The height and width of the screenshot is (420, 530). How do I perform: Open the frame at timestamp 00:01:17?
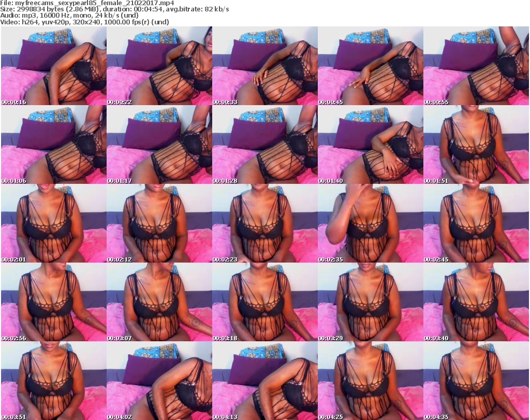tap(159, 144)
